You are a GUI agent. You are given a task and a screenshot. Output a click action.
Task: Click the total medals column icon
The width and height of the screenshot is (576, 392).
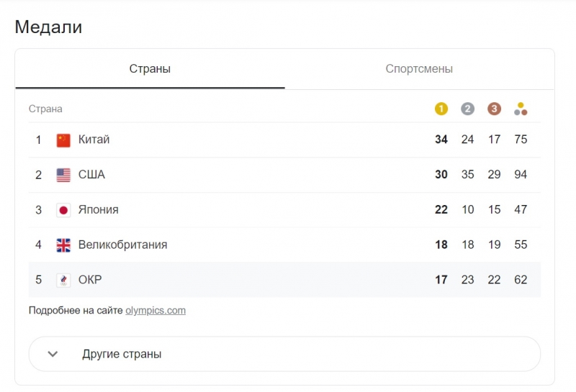[521, 109]
